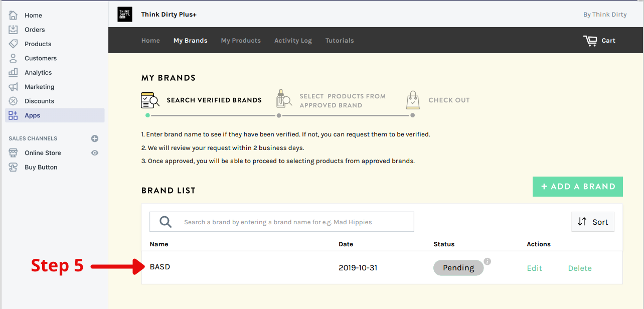This screenshot has width=644, height=309.
Task: Select Apps in the sidebar
Action: pyautogui.click(x=55, y=115)
